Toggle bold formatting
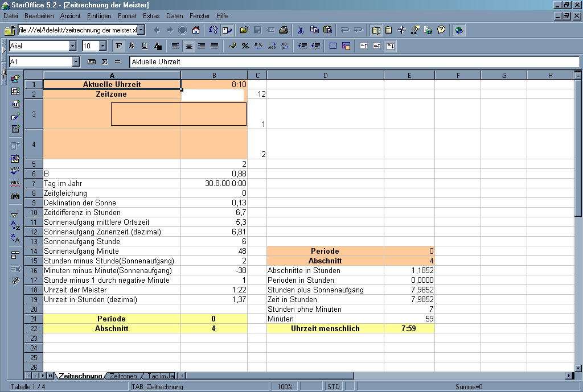583x392 pixels. (118, 46)
